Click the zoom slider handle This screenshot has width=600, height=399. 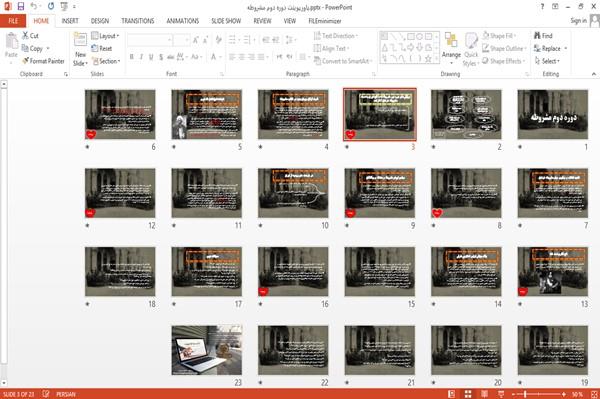tap(525, 394)
